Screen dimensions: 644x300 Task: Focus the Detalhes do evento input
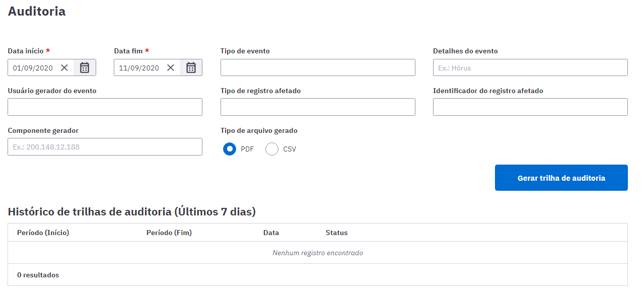(530, 67)
